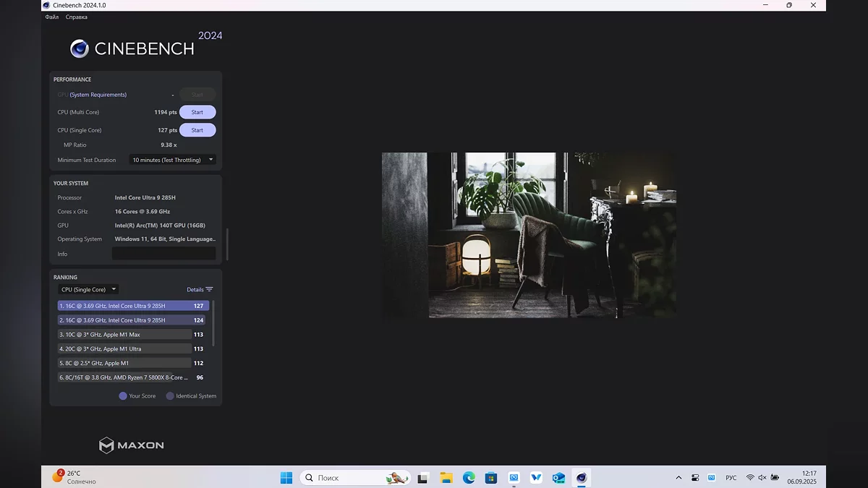Launch Microsoft Edge from the taskbar
Image resolution: width=868 pixels, height=488 pixels.
point(469,478)
